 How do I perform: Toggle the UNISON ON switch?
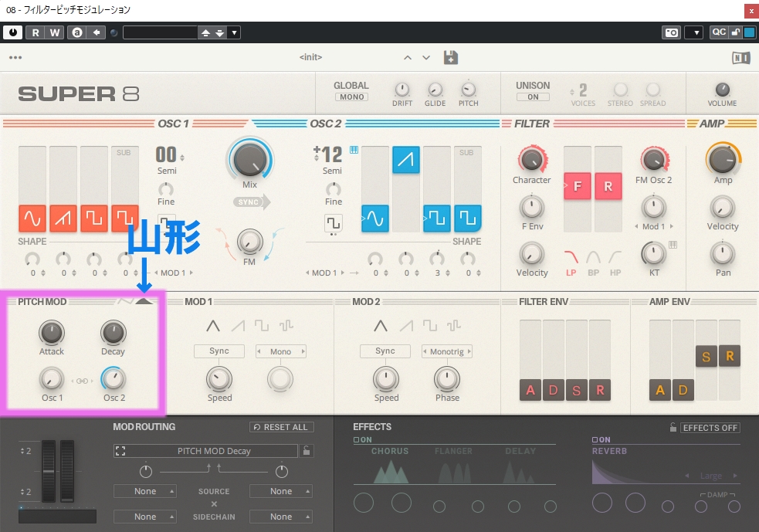click(x=533, y=97)
